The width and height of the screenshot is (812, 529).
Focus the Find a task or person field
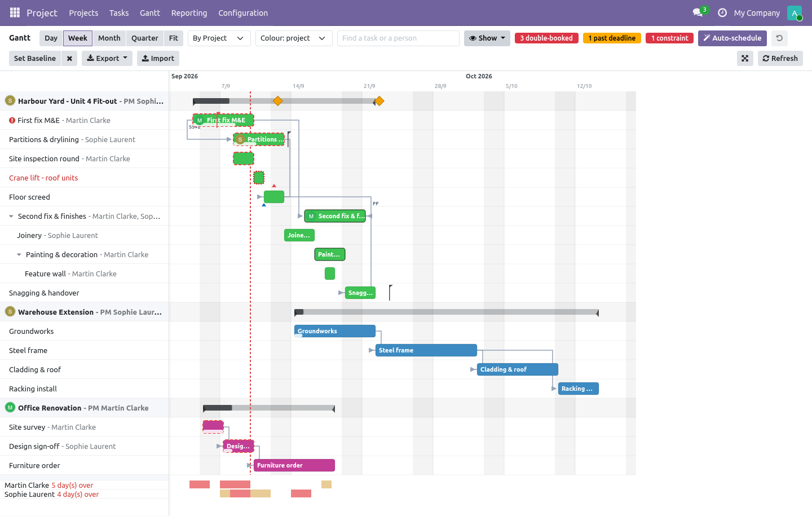point(398,38)
